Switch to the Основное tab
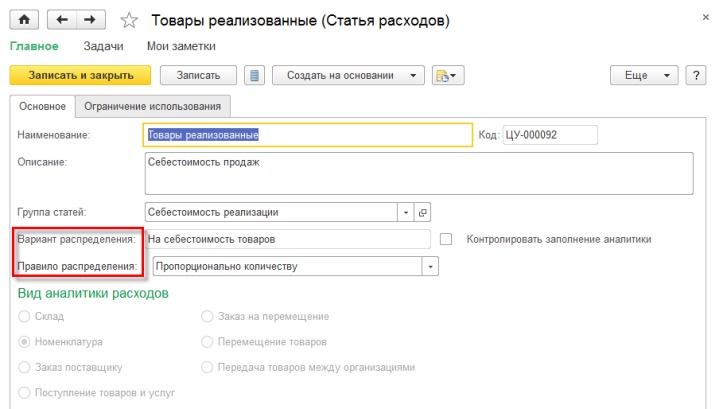 [42, 106]
